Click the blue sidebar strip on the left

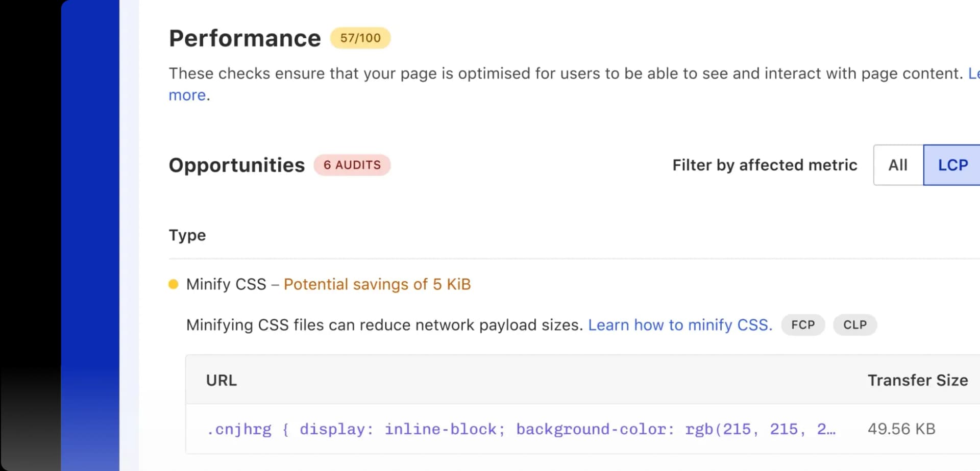90,235
